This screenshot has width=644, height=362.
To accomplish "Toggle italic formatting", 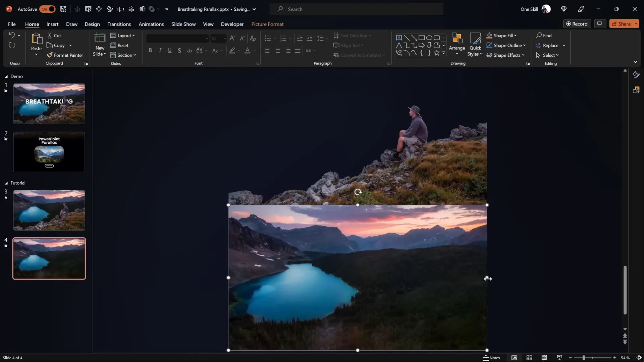I will tap(160, 50).
